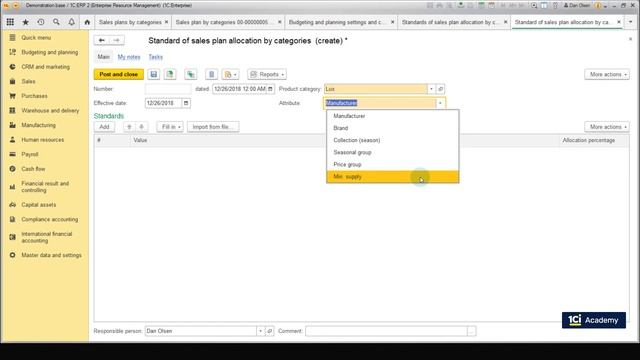
Task: Open Cash flow section
Action: (33, 169)
